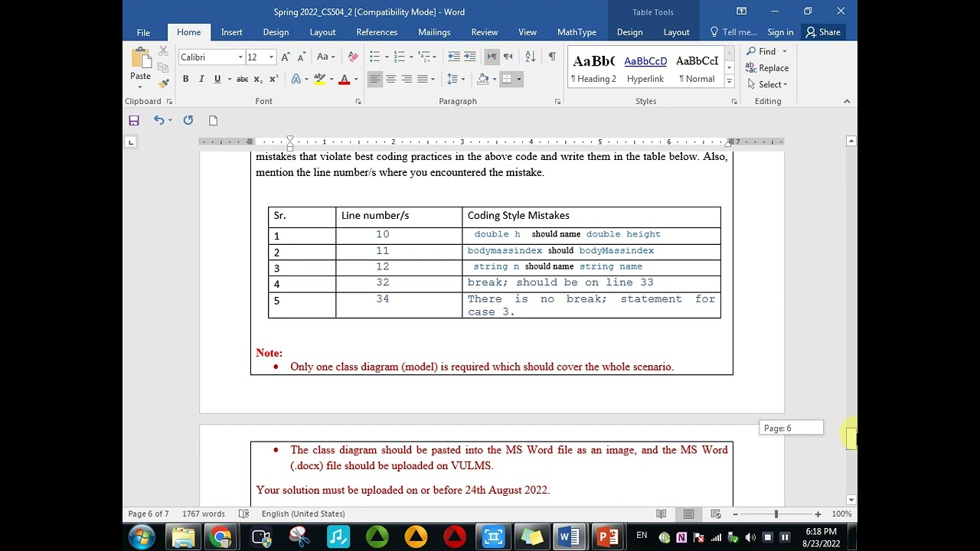Open the MathType tab
The width and height of the screenshot is (980, 551).
577,32
